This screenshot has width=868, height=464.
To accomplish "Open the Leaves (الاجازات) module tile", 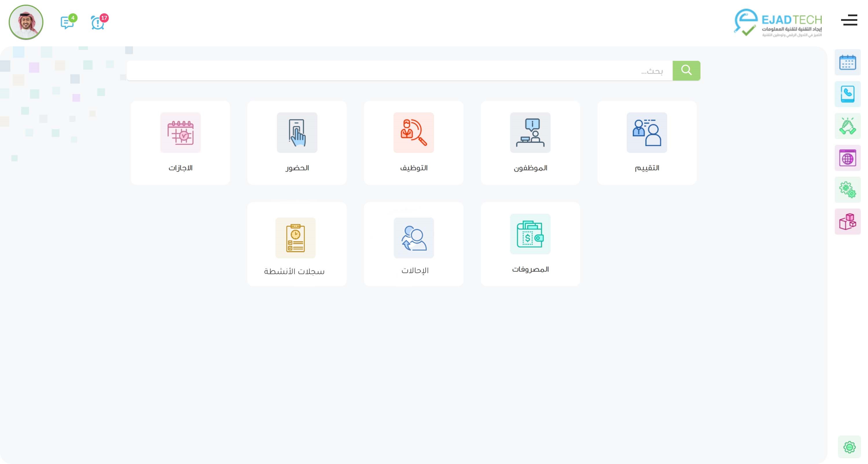I will click(180, 142).
